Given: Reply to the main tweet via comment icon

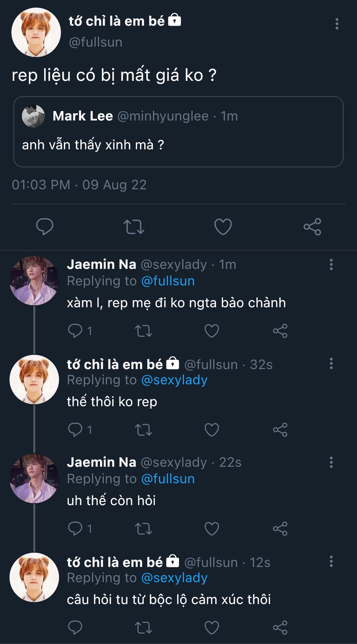Looking at the screenshot, I should pos(45,227).
